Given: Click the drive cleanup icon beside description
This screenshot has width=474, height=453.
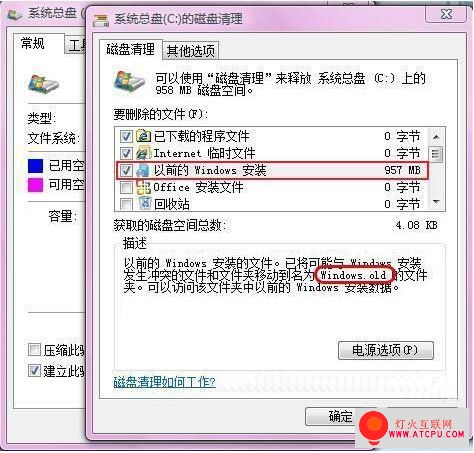Looking at the screenshot, I should pyautogui.click(x=129, y=81).
